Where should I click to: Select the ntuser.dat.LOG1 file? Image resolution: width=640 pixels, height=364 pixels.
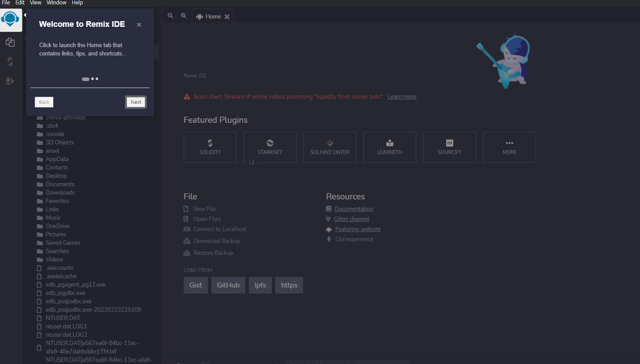pos(66,327)
